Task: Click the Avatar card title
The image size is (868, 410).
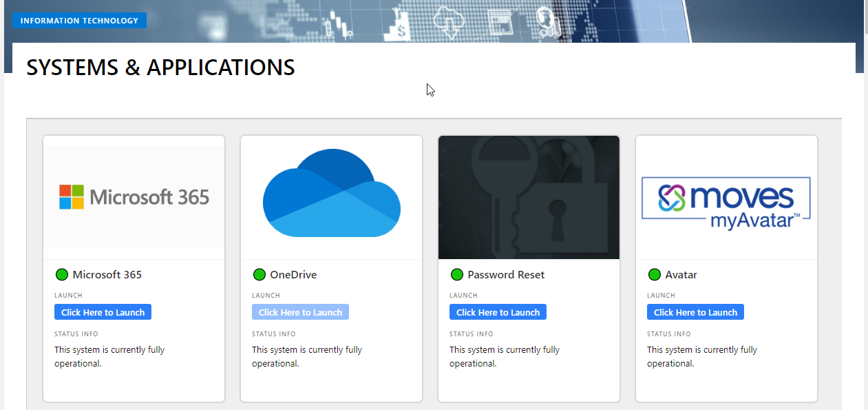Action: [681, 275]
